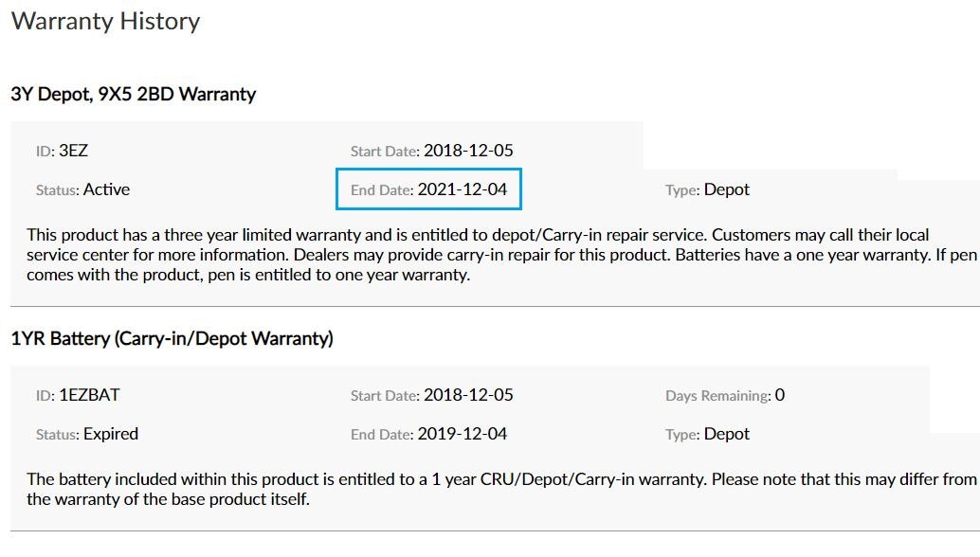This screenshot has width=980, height=557.
Task: Click the Type Depot field of 3Y warranty
Action: (707, 189)
